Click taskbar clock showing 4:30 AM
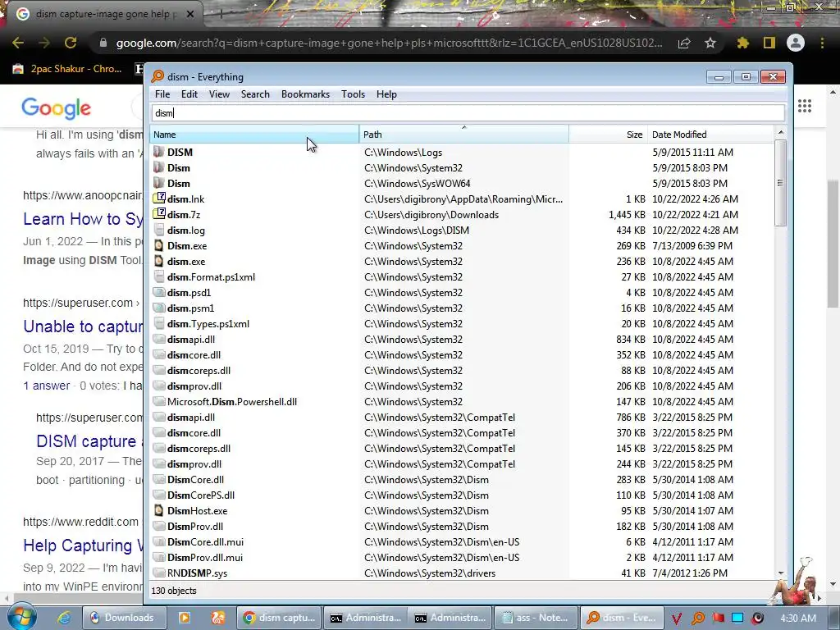 798,619
